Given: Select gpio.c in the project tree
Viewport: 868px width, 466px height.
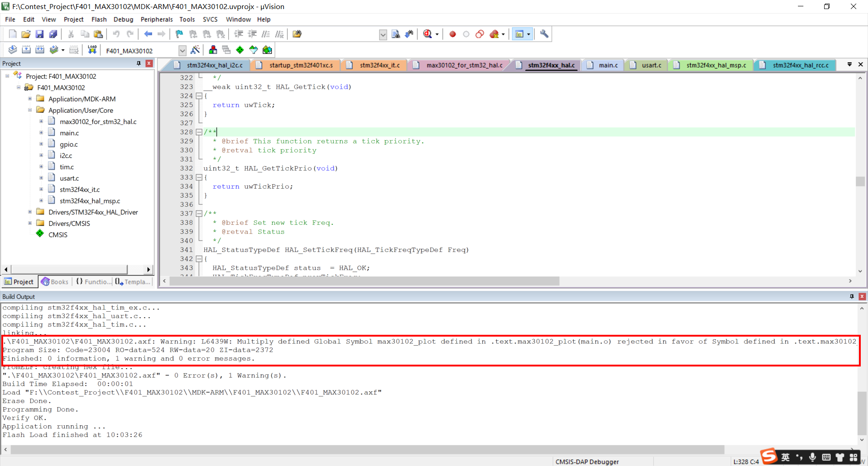Looking at the screenshot, I should point(69,144).
